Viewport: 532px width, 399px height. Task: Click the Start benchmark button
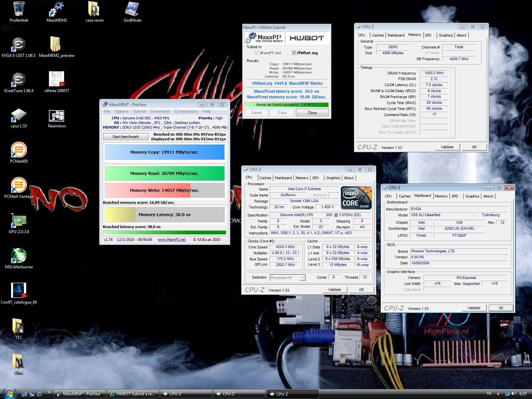[x=126, y=137]
